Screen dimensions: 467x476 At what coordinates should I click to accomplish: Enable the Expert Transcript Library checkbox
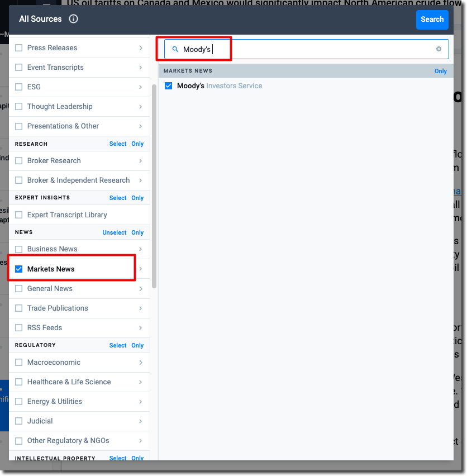click(x=19, y=215)
